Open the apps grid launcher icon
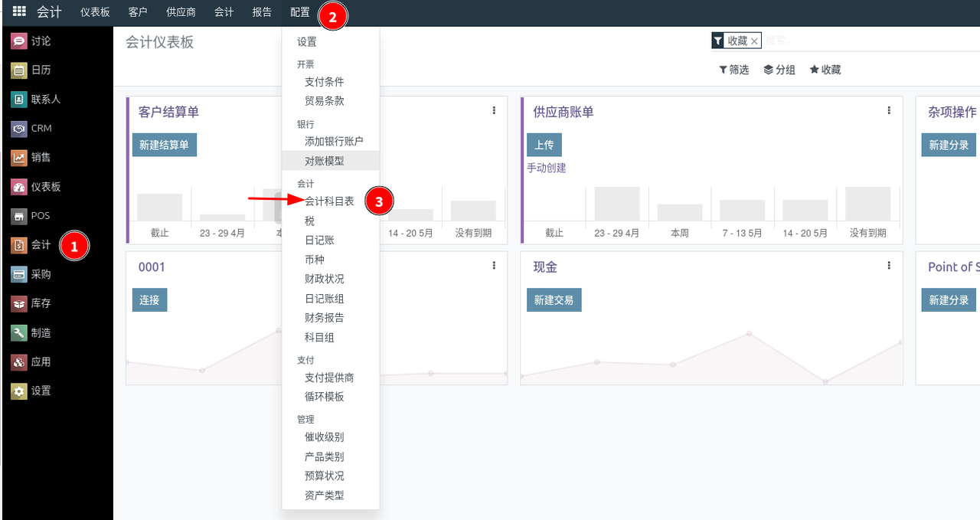Image resolution: width=980 pixels, height=520 pixels. (x=19, y=12)
